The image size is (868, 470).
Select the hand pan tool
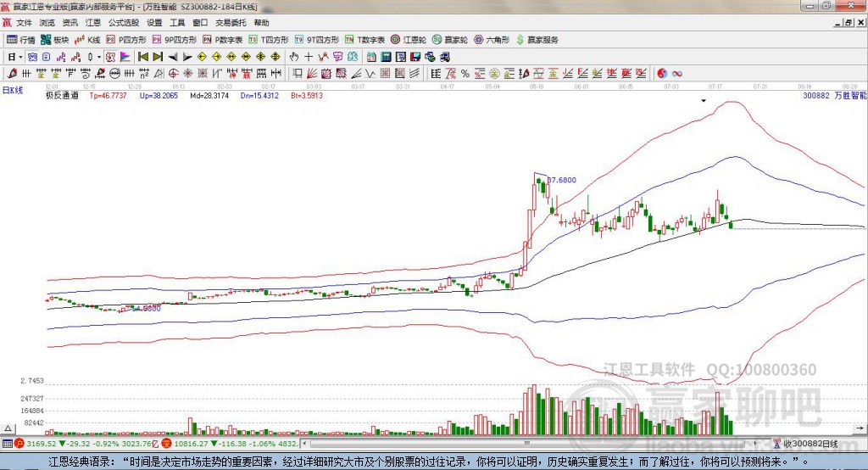click(x=293, y=57)
